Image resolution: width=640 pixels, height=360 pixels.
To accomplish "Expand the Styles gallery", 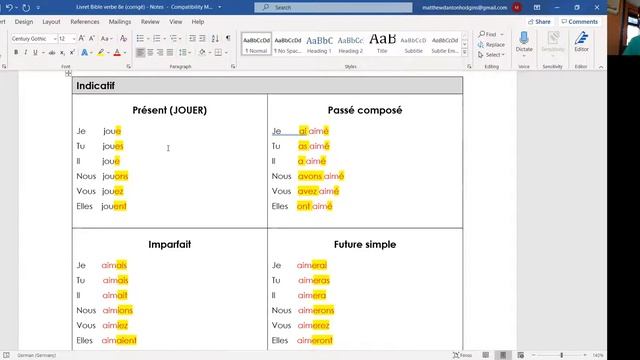I will [464, 52].
